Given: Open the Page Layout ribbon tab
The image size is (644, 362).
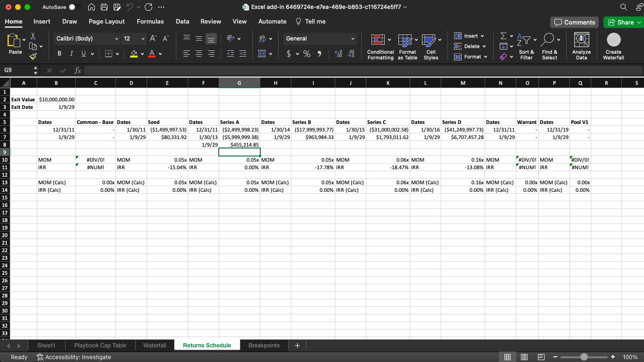Looking at the screenshot, I should 107,21.
